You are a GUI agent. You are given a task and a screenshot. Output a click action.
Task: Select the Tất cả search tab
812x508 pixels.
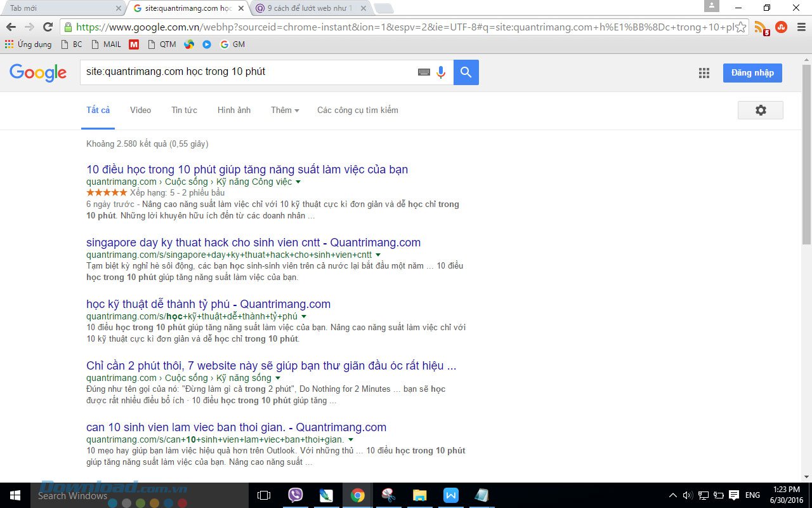pyautogui.click(x=98, y=110)
